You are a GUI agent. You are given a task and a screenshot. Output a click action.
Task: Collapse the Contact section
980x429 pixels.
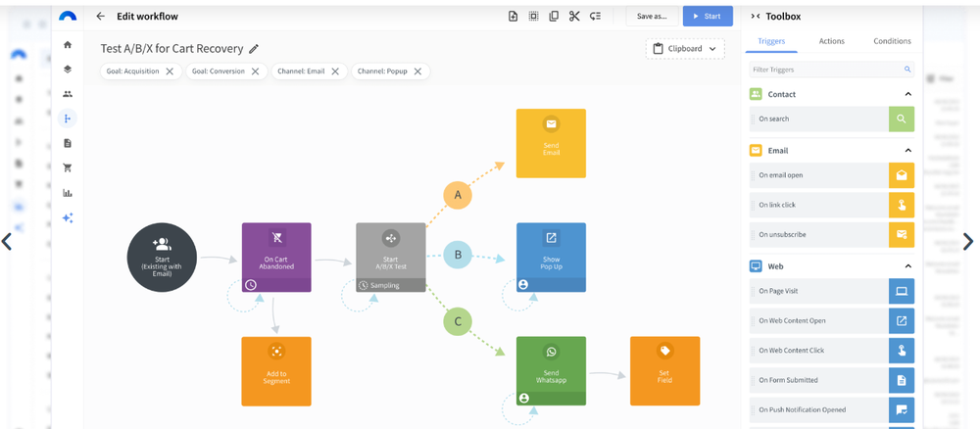(907, 94)
